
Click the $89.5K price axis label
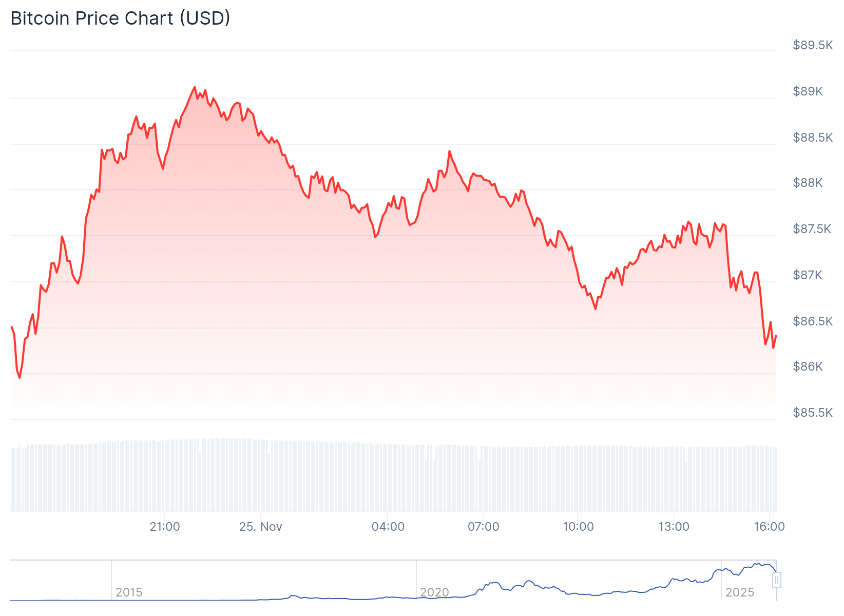coord(812,46)
